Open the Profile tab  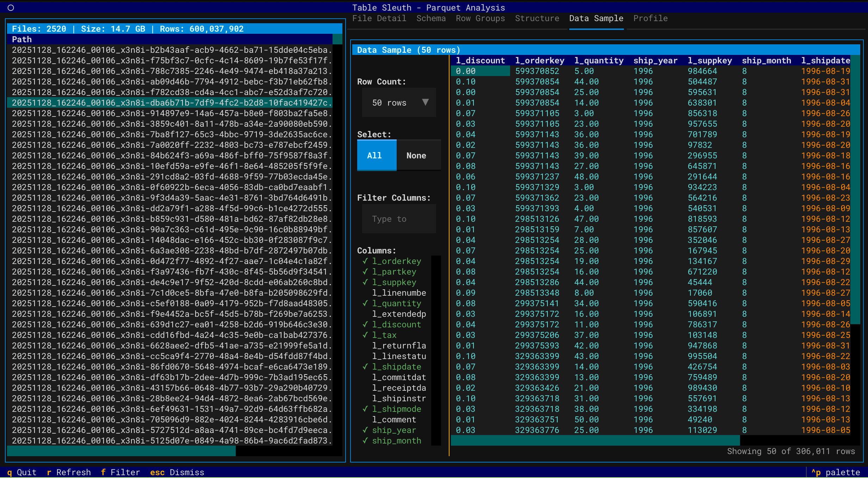coord(650,18)
